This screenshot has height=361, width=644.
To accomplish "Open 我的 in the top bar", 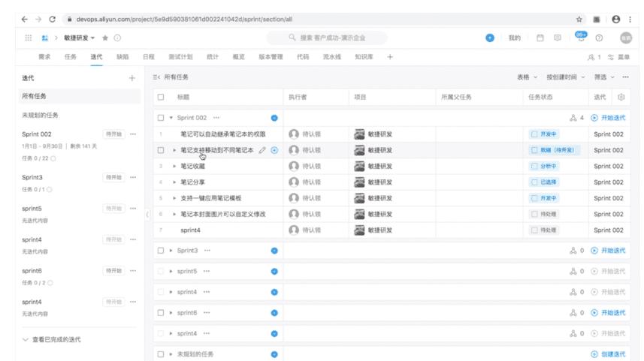I will click(x=514, y=38).
